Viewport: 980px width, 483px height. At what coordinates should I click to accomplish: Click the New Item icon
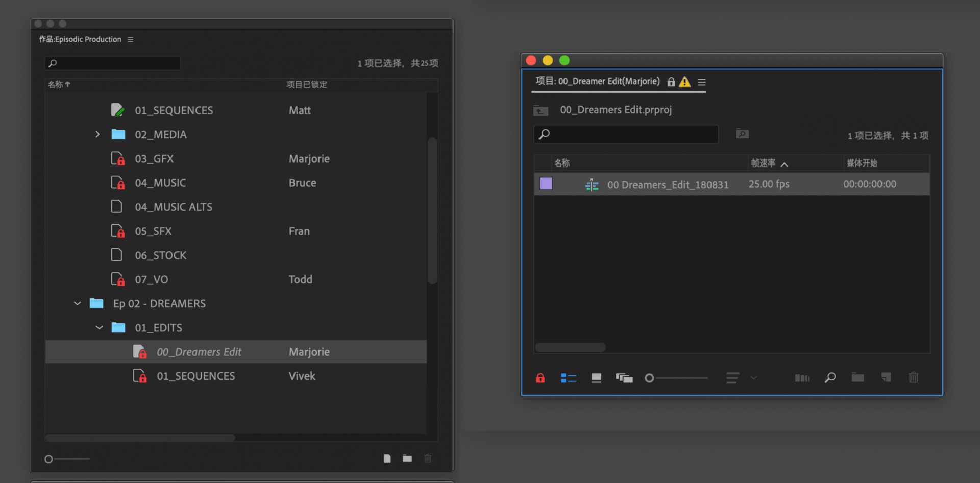coord(886,377)
